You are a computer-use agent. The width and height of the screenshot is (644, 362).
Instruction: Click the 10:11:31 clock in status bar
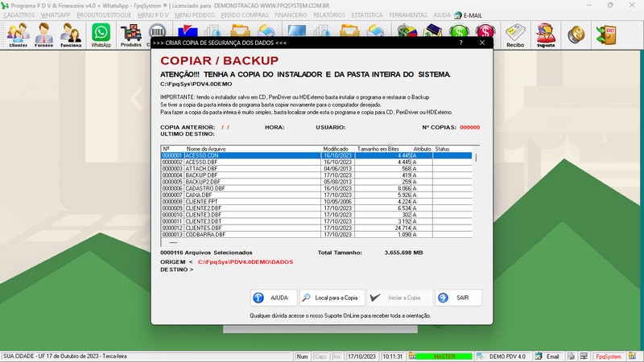392,356
